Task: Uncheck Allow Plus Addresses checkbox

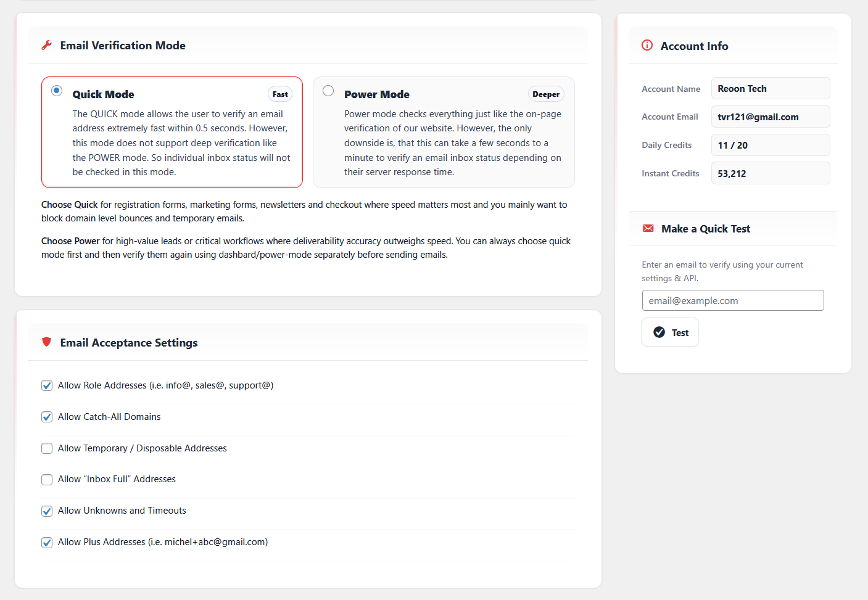Action: click(47, 543)
